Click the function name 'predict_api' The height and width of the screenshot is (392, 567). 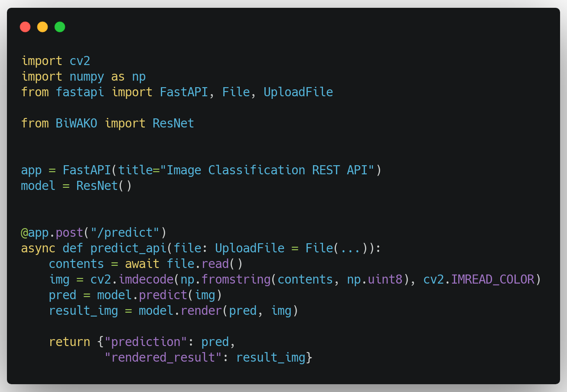coord(128,248)
